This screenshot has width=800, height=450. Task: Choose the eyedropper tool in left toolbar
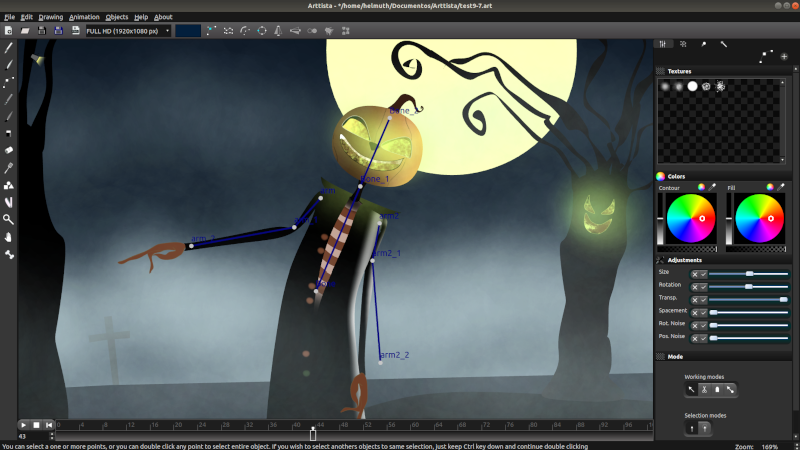(x=9, y=167)
